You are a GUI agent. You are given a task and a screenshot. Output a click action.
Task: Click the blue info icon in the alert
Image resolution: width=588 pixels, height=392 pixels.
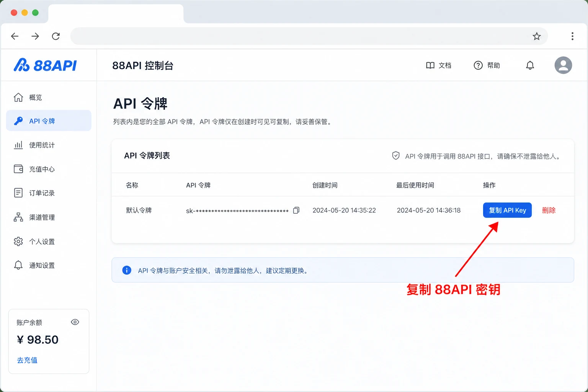pyautogui.click(x=127, y=270)
